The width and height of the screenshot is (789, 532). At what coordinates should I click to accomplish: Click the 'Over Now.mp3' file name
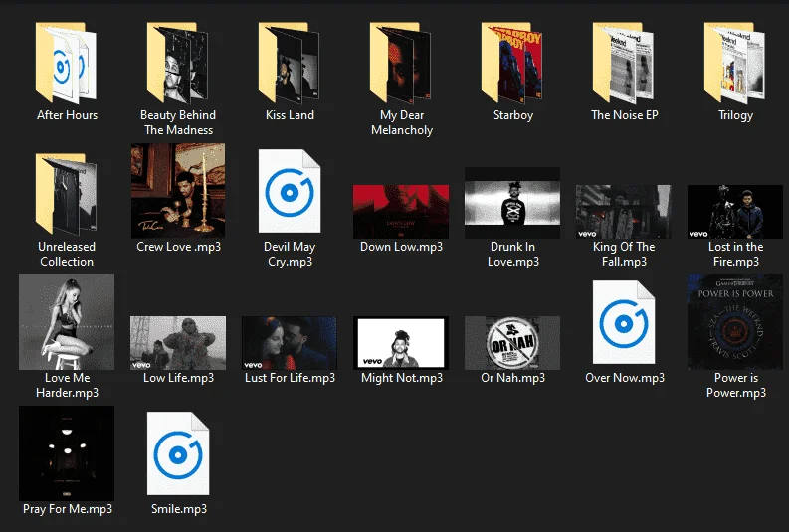(x=625, y=378)
